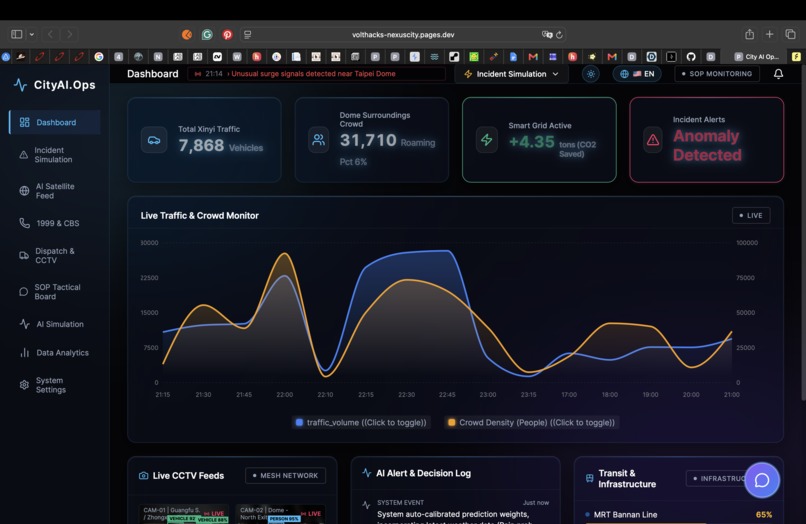The width and height of the screenshot is (806, 524).
Task: Click the MESH NETWORK button
Action: tap(285, 476)
